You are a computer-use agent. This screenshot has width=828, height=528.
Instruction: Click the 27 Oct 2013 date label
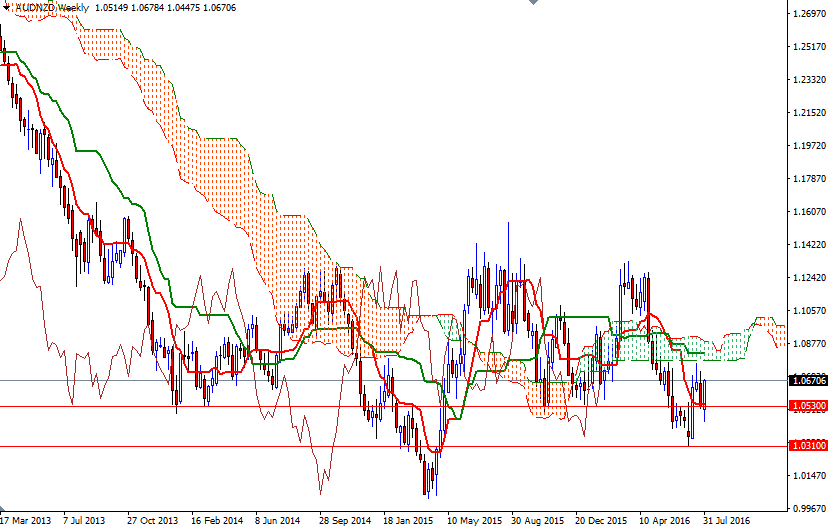coord(152,521)
